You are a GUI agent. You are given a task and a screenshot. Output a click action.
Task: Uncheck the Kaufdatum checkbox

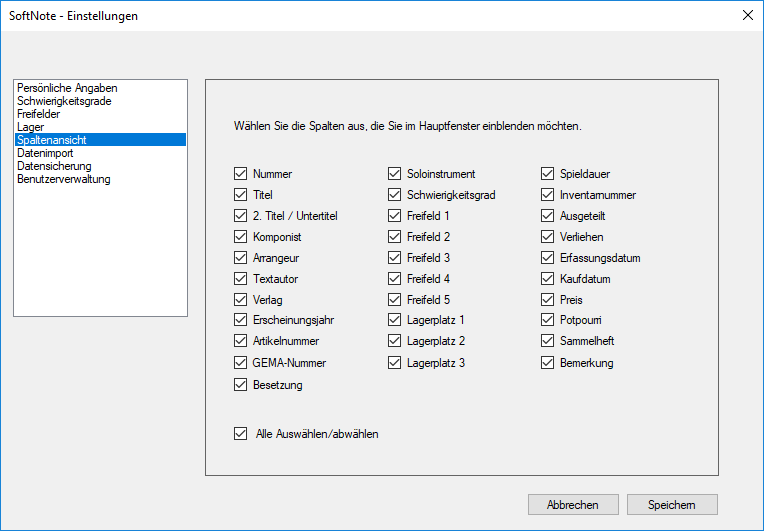[548, 279]
